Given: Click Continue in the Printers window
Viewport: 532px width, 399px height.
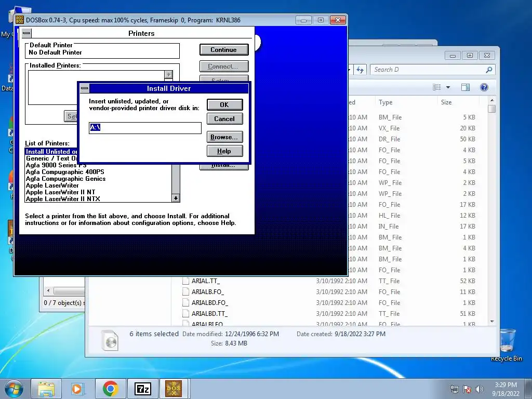Looking at the screenshot, I should 224,49.
